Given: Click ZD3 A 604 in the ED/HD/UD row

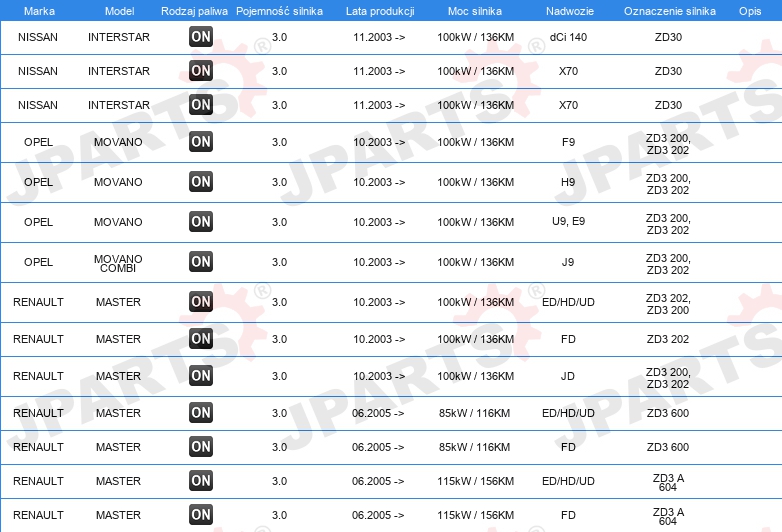Looking at the screenshot, I should (x=668, y=482).
